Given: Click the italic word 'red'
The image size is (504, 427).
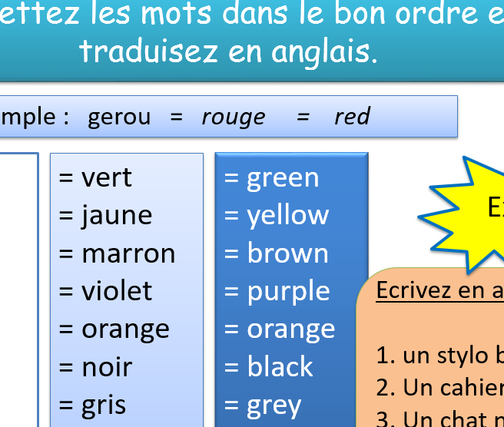Looking at the screenshot, I should 352,116.
